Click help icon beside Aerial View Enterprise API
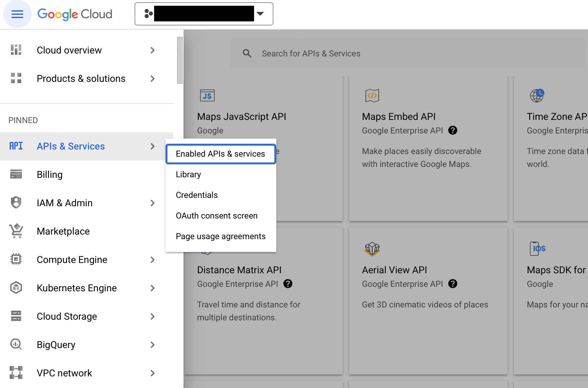The width and height of the screenshot is (588, 388). coord(453,284)
